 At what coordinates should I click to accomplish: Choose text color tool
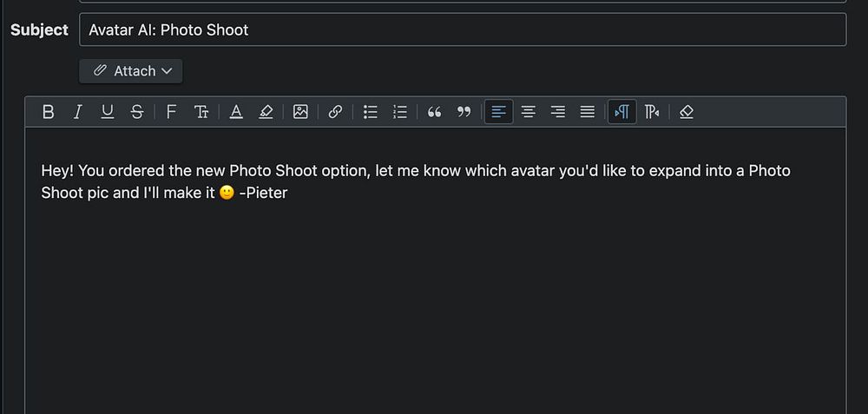tap(236, 112)
